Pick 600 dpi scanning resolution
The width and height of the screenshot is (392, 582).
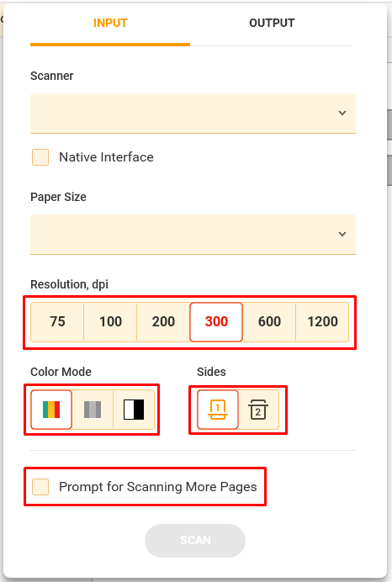269,321
